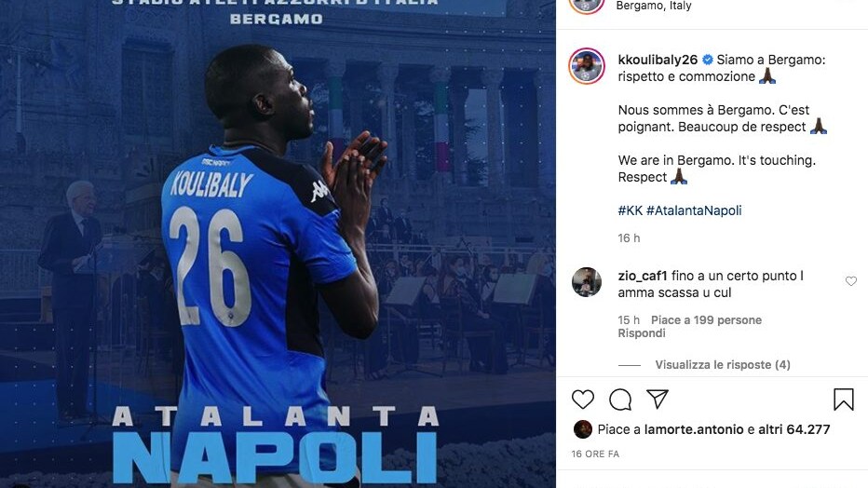Image resolution: width=868 pixels, height=488 pixels.
Task: Open kkoulibaly26 username in caption
Action: coord(658,60)
